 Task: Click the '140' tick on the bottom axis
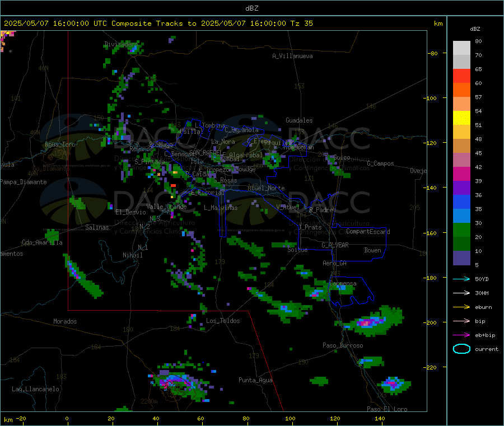380,419
